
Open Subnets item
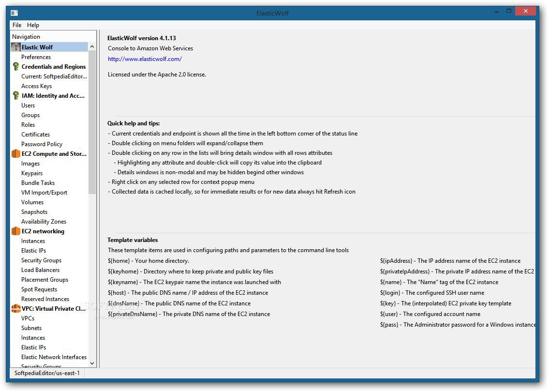31,328
